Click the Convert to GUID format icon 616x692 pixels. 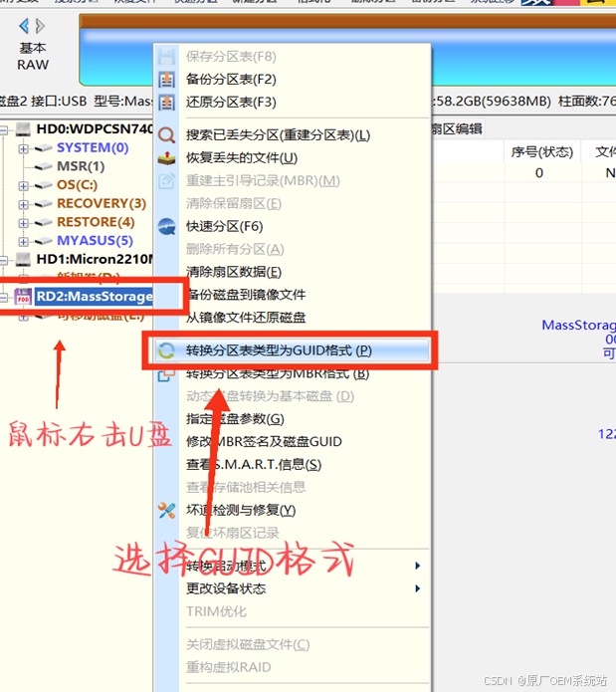pos(166,350)
